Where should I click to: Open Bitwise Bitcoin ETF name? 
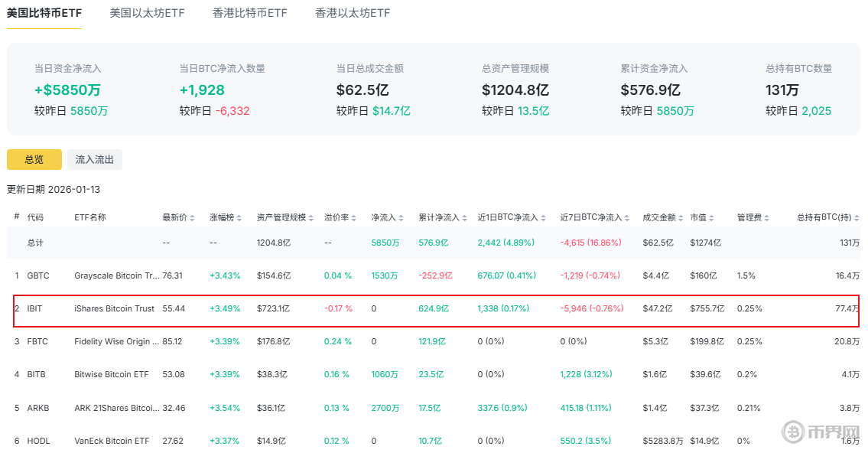(x=111, y=374)
